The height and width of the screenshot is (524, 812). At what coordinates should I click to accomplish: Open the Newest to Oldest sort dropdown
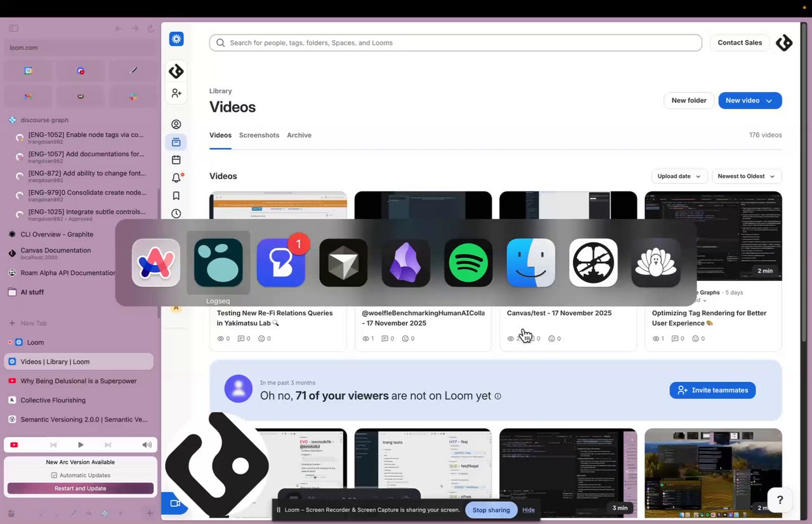[747, 176]
